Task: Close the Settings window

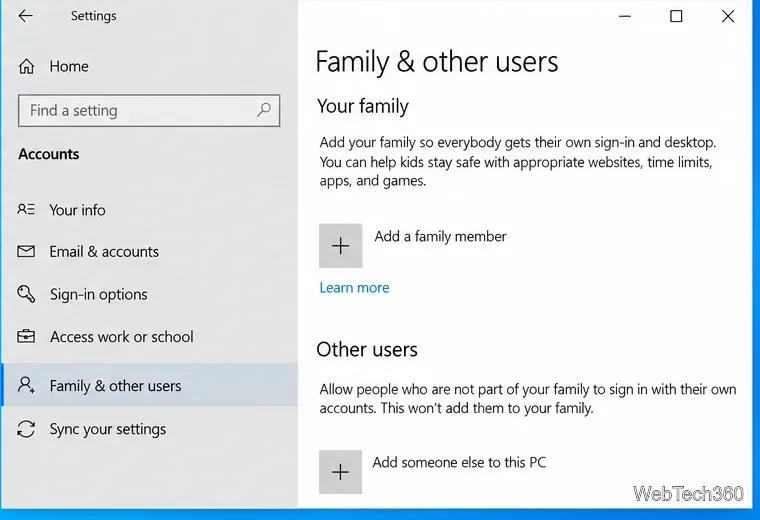Action: [x=728, y=16]
